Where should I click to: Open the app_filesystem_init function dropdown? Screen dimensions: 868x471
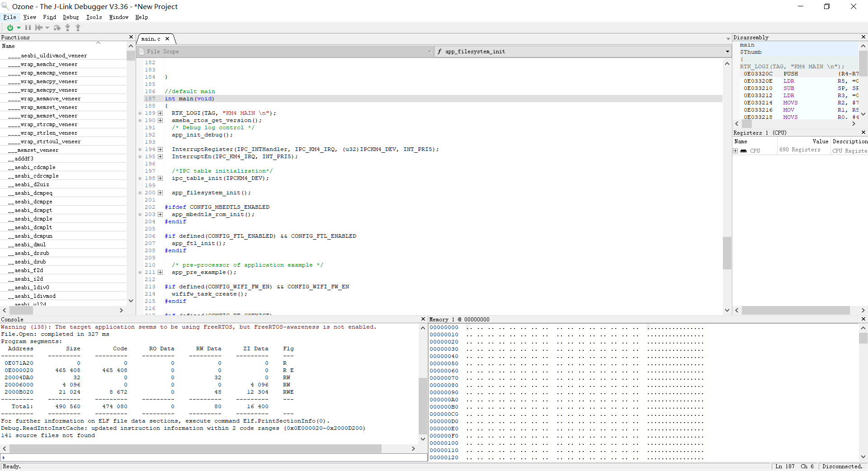pos(727,52)
